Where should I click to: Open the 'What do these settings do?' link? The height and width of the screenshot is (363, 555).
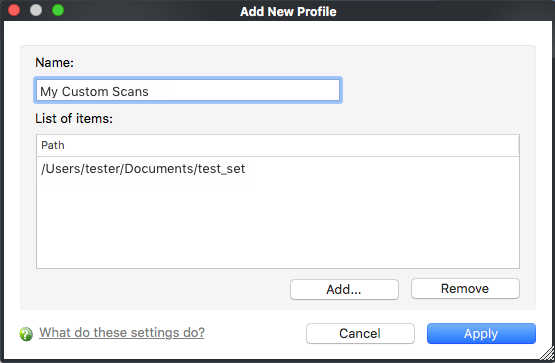[x=122, y=333]
